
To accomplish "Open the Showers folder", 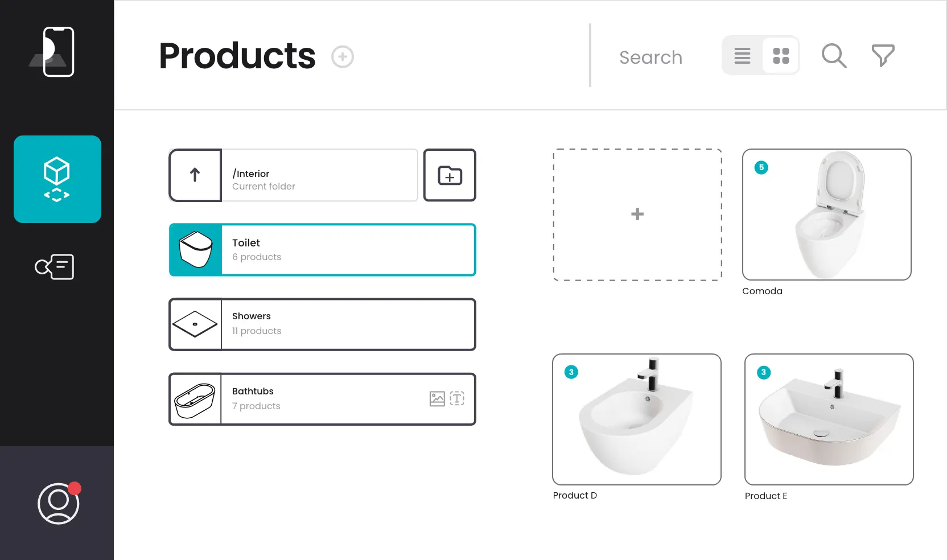I will pos(322,324).
